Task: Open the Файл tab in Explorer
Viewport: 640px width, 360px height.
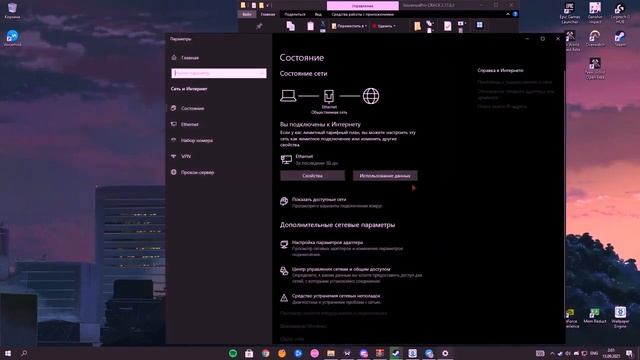Action: coord(247,14)
